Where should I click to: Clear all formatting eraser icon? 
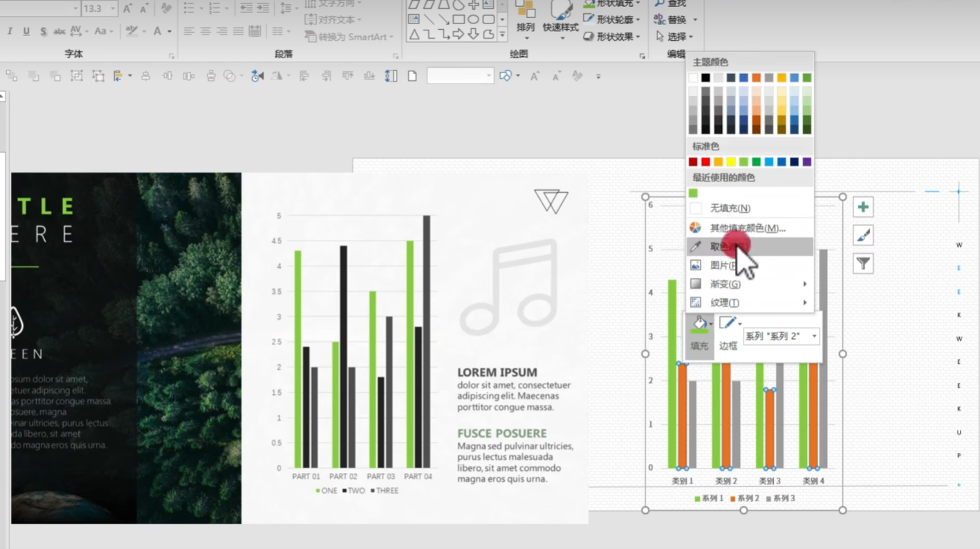166,8
